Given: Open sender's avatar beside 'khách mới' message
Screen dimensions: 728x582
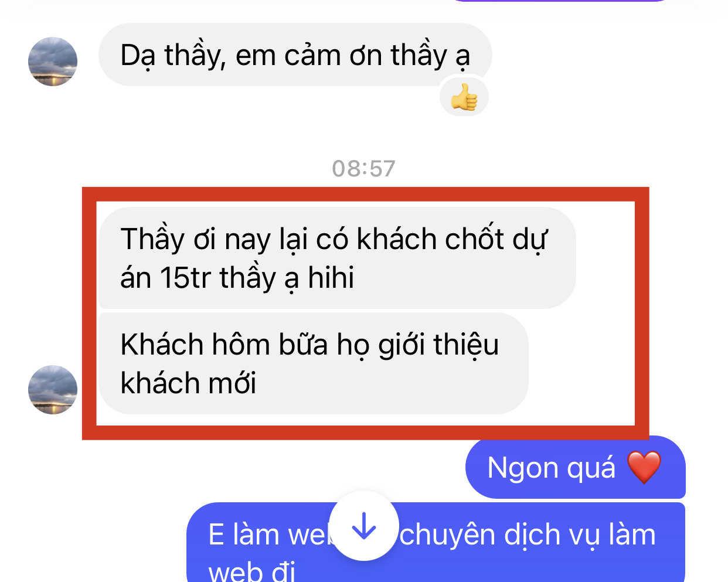Looking at the screenshot, I should pos(53,390).
